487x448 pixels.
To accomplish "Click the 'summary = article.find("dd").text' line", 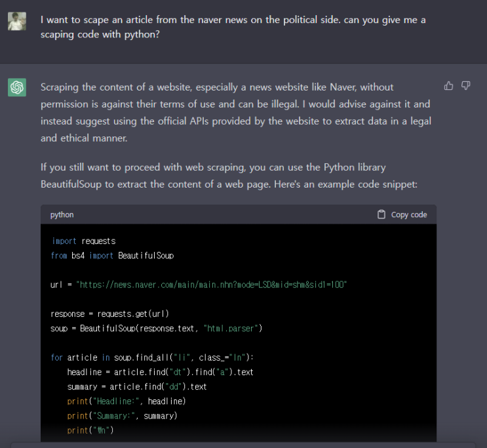I will pos(137,387).
